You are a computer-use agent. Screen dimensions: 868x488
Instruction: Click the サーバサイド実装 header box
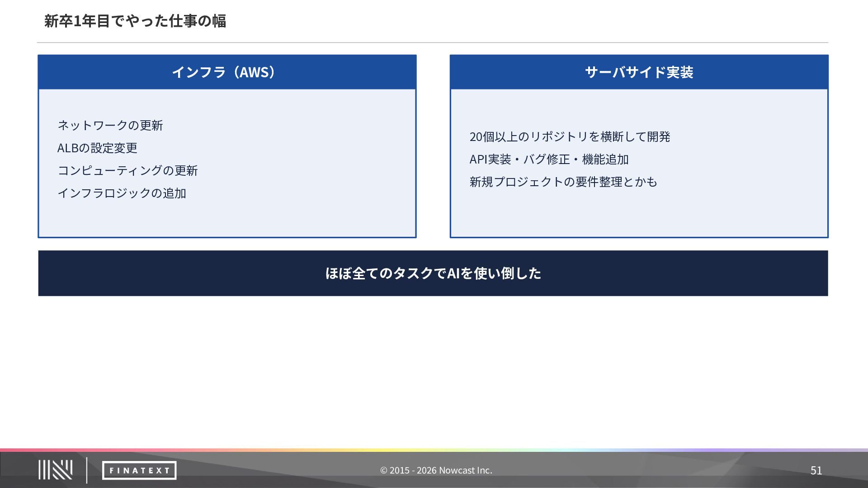click(639, 72)
